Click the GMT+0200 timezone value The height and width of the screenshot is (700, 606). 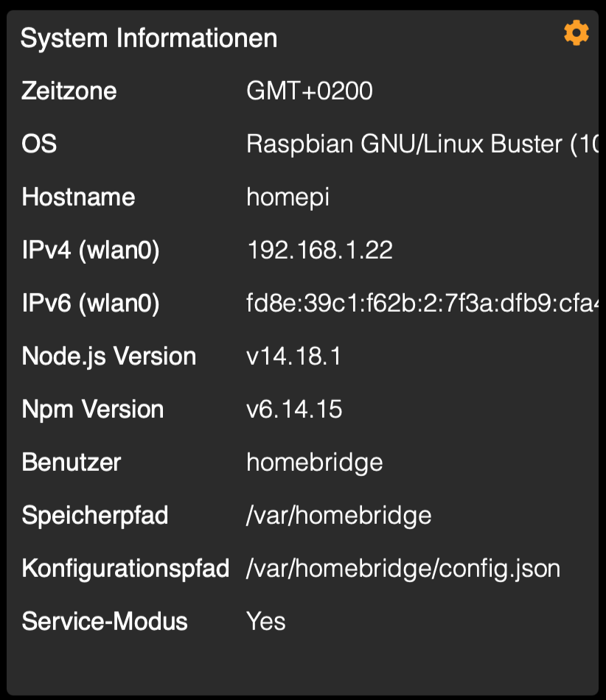(x=310, y=91)
